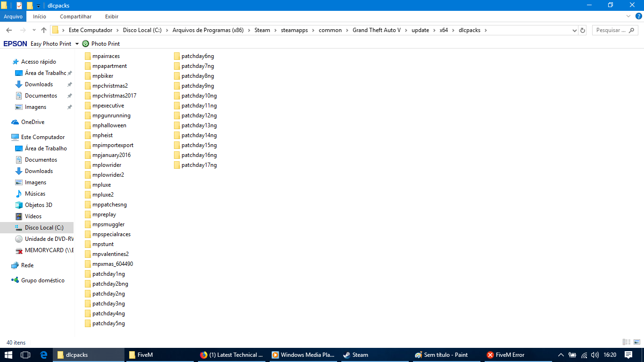Image resolution: width=644 pixels, height=362 pixels.
Task: Open the Exibir ribbon tab
Action: tap(112, 16)
